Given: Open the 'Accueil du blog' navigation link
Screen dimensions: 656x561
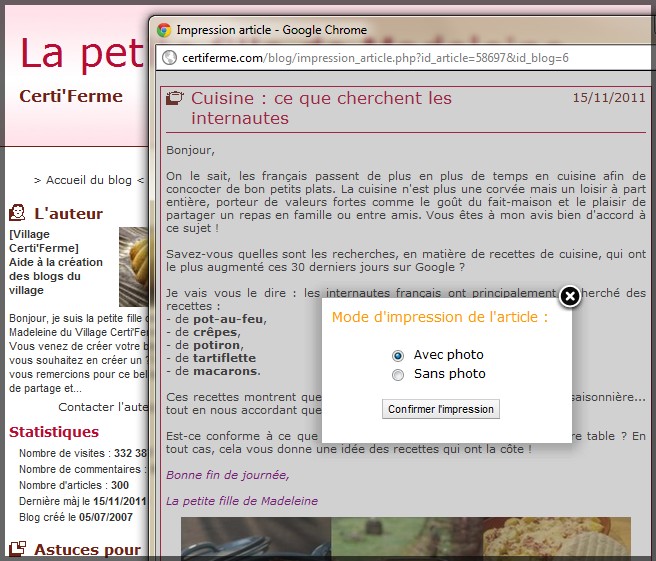Looking at the screenshot, I should (88, 180).
